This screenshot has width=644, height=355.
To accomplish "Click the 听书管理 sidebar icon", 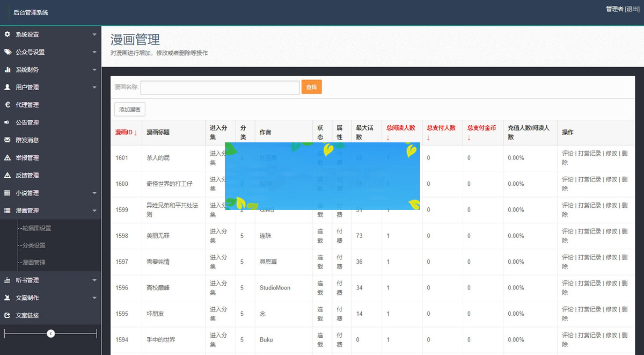I will (x=7, y=280).
